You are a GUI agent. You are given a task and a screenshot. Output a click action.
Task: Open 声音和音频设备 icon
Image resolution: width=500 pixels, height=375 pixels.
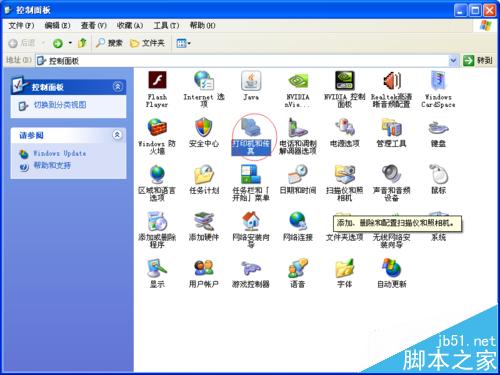(x=391, y=174)
